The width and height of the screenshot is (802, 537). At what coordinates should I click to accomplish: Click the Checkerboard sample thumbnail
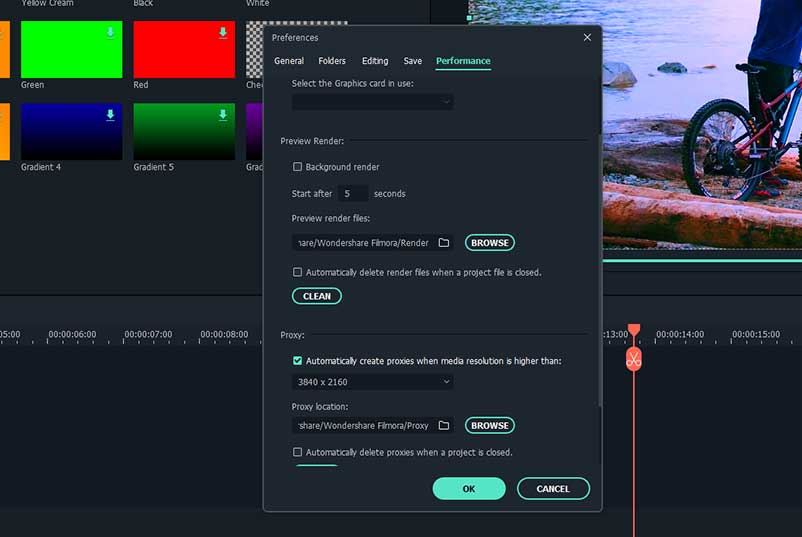pyautogui.click(x=255, y=50)
